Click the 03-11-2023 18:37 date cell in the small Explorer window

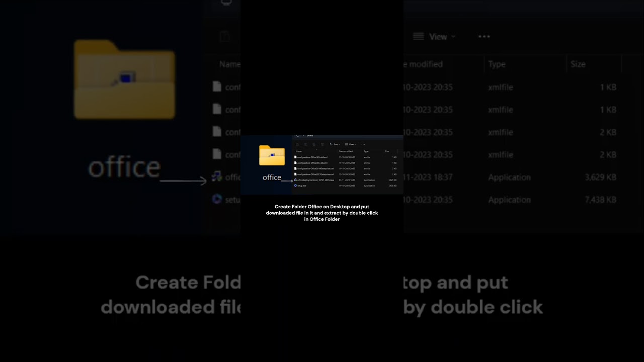pos(347,180)
